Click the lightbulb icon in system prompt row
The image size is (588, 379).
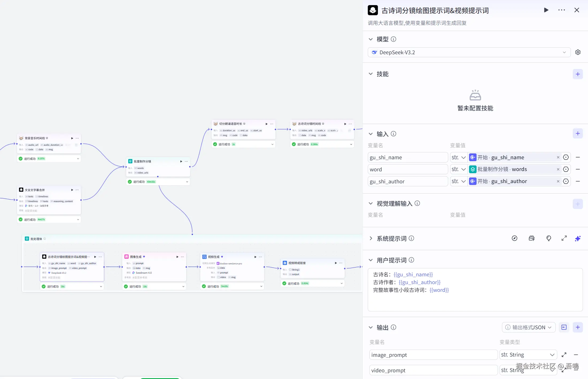pos(548,238)
